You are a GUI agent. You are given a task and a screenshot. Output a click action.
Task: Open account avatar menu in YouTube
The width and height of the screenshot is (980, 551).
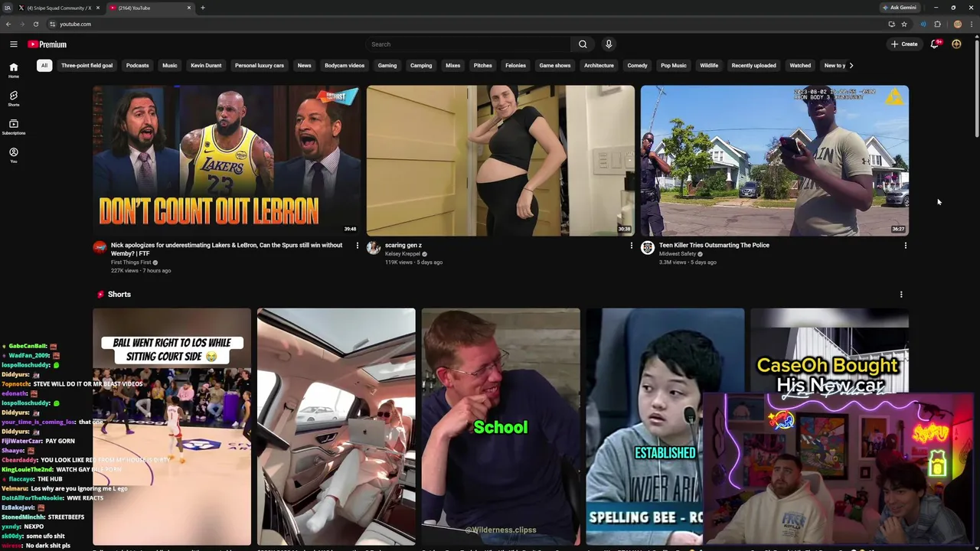[956, 44]
